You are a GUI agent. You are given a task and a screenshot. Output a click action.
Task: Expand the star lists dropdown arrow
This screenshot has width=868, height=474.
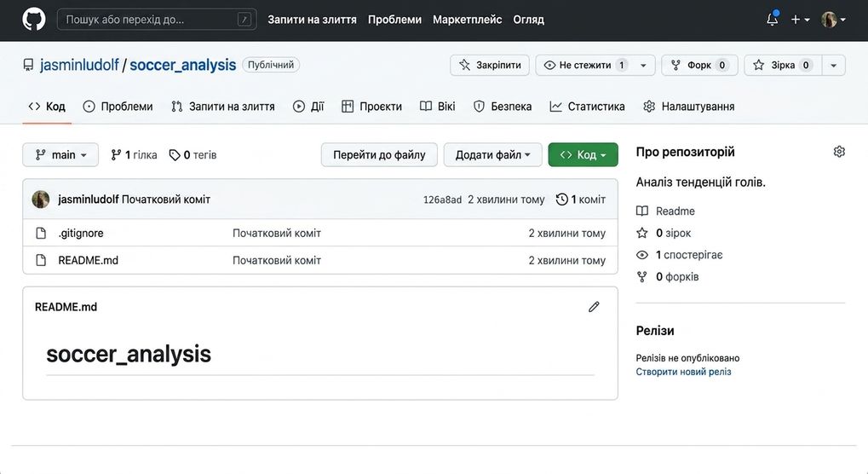(x=834, y=66)
